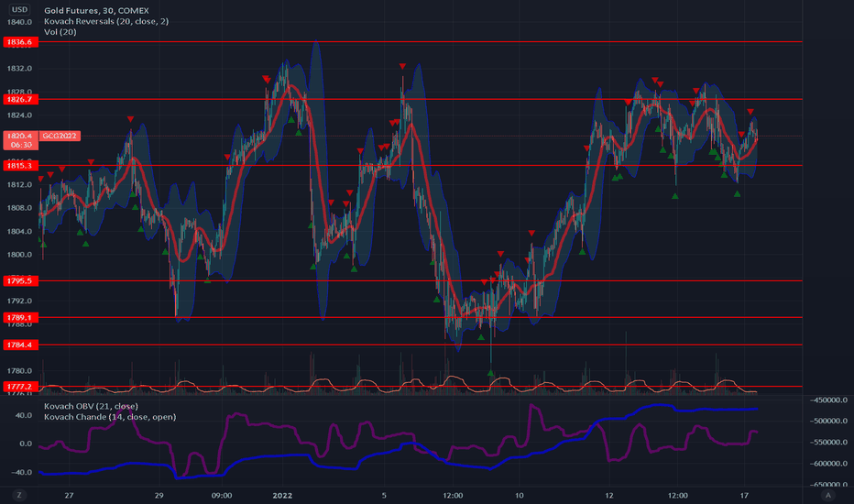Click the 10 date label on time axis
854x504 pixels.
pyautogui.click(x=519, y=495)
